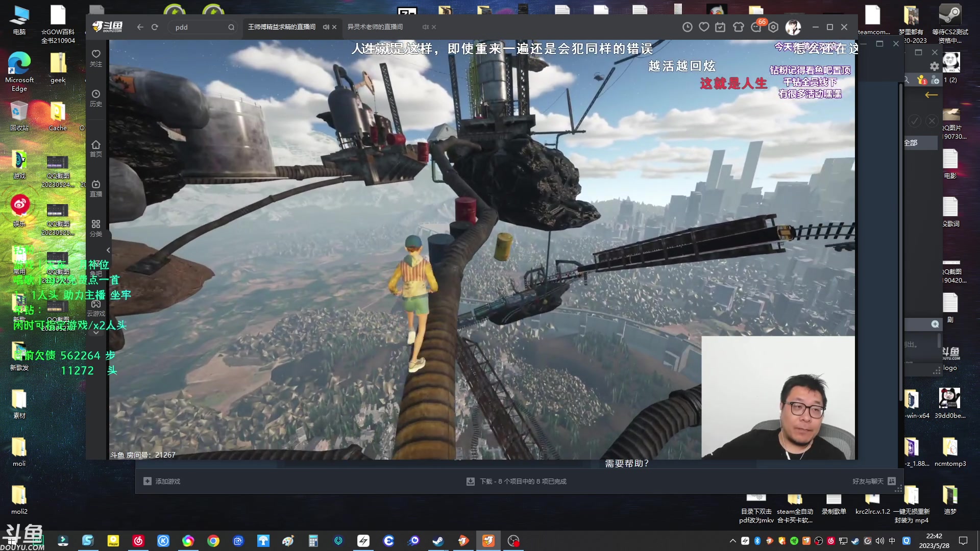Refresh the page with the reload icon
This screenshot has width=980, height=551.
[155, 27]
